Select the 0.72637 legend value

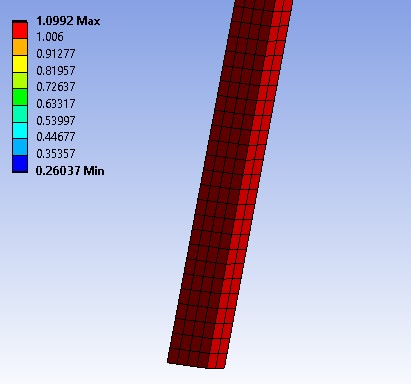[x=56, y=87]
